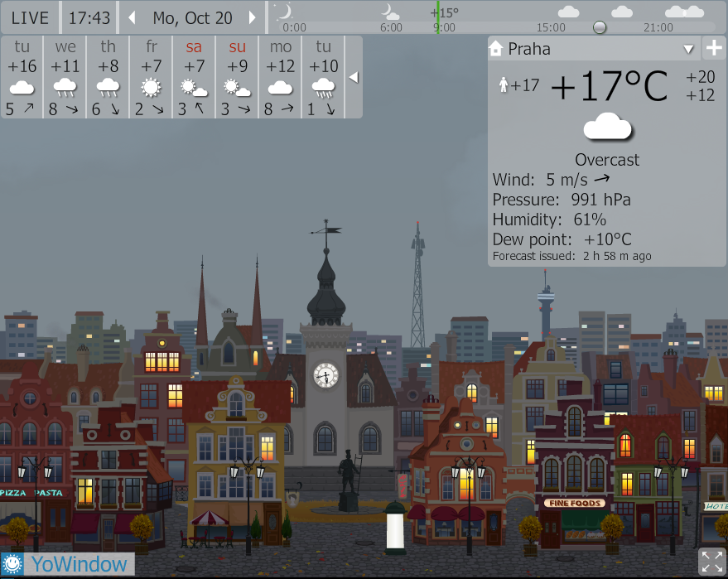Select Saturday +7 forecast day
The width and height of the screenshot is (728, 579).
tap(194, 77)
